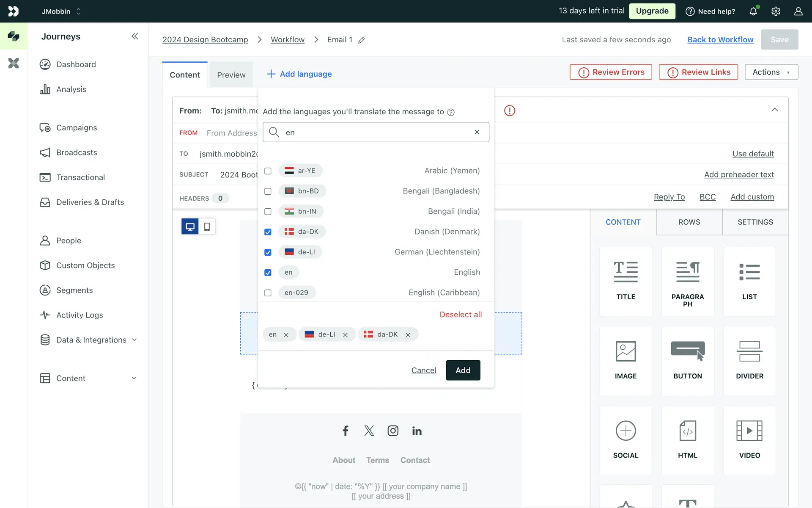Open the ROWS tab
The height and width of the screenshot is (508, 812).
689,222
